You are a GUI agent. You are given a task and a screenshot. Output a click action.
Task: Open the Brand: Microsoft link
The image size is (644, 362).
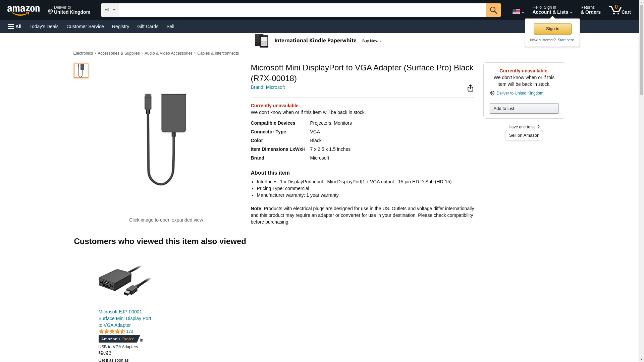(268, 87)
